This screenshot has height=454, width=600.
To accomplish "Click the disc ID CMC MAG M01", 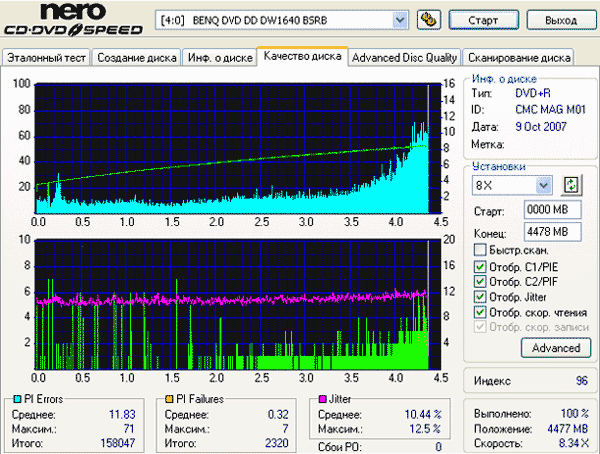I will (550, 109).
